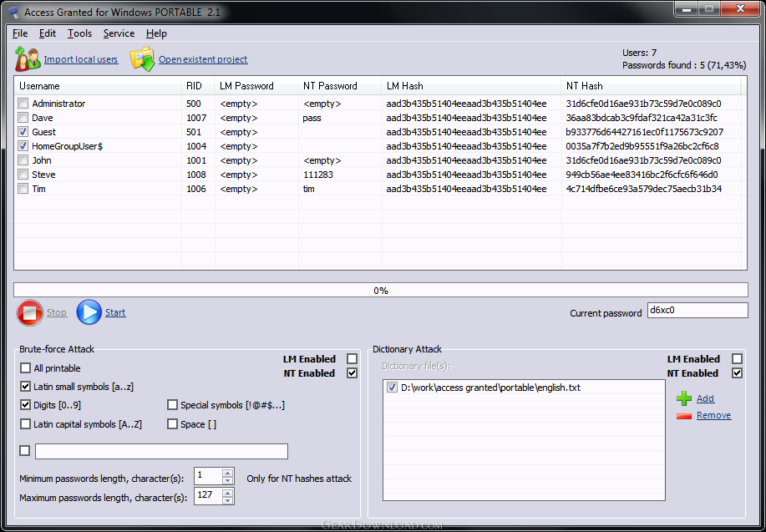Open the Service menu
Viewport: 766px width, 532px height.
coord(119,33)
